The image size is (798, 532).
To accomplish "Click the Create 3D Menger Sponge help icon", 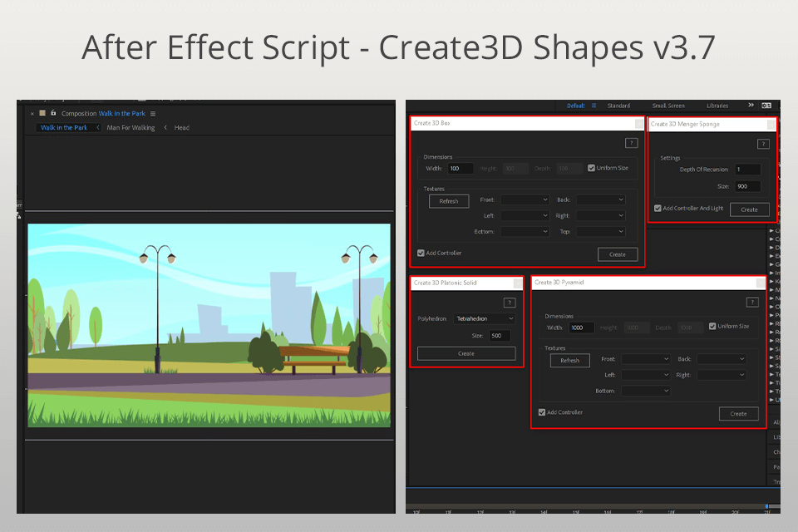I will pos(763,143).
